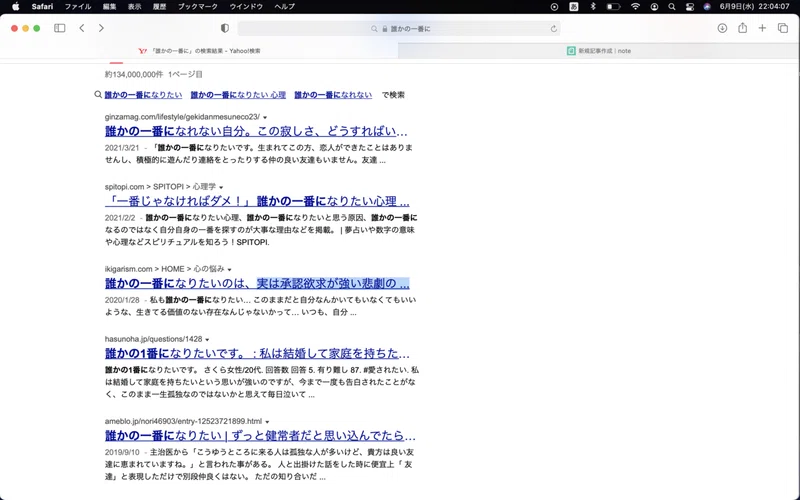Expand dropdown next to ameblo.jp URL
The width and height of the screenshot is (800, 500).
pos(267,422)
